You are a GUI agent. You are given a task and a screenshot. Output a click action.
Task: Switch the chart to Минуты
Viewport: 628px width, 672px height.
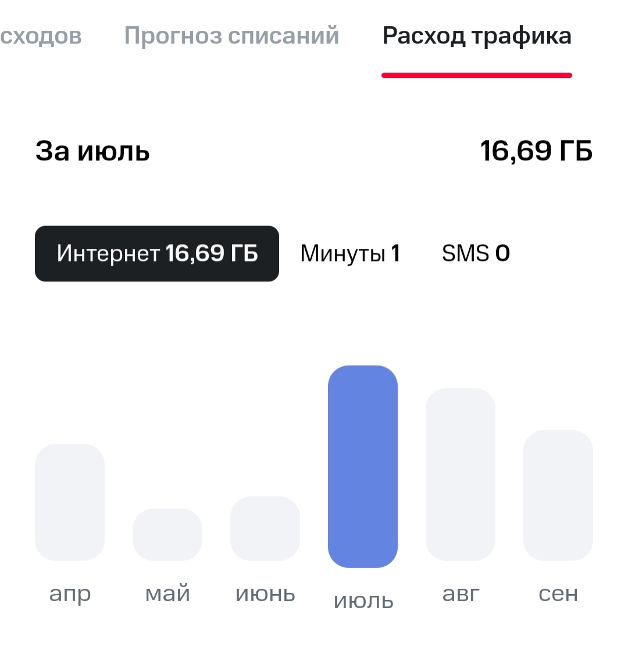coord(350,253)
